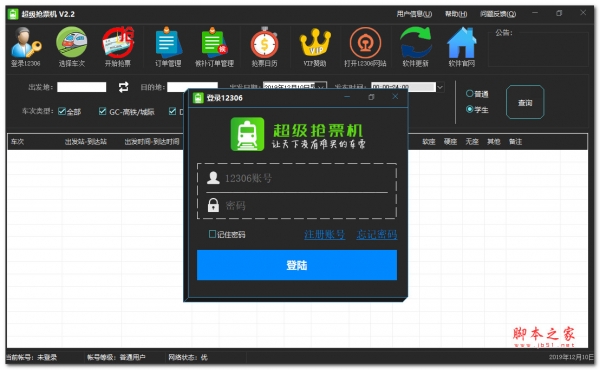Click the 选择车次 train icon

(x=72, y=47)
